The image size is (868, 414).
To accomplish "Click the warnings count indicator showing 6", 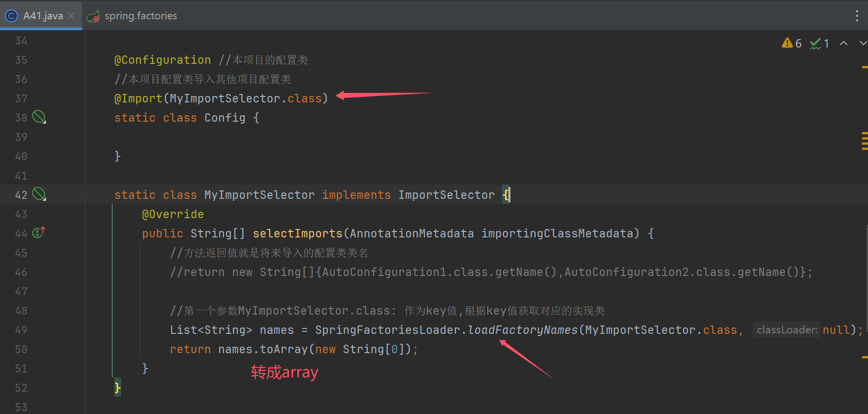I will (792, 44).
